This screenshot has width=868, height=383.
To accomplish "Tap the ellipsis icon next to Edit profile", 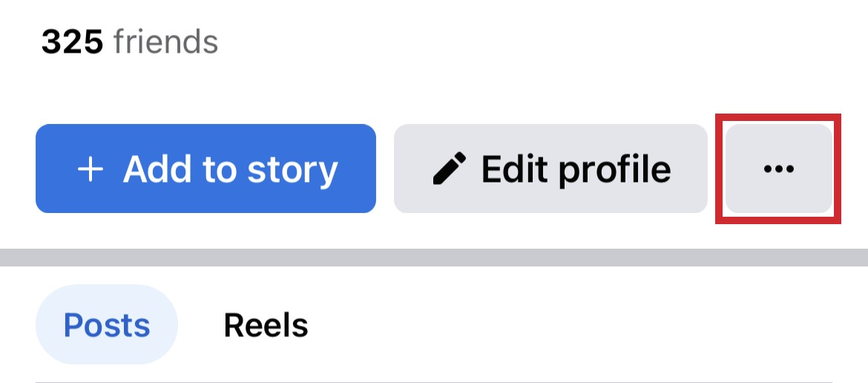I will tap(778, 169).
